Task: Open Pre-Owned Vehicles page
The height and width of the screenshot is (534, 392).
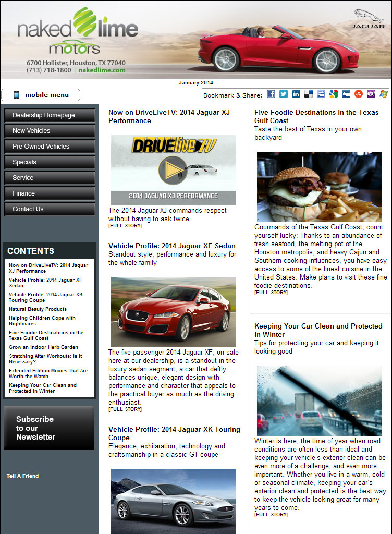Action: coord(50,147)
